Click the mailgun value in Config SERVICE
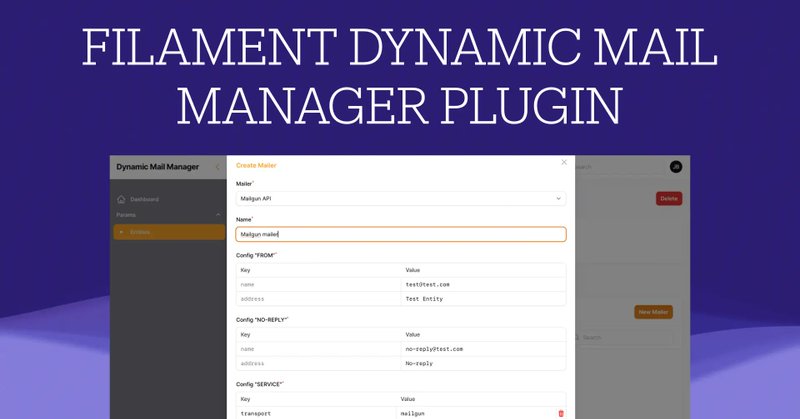 [412, 413]
